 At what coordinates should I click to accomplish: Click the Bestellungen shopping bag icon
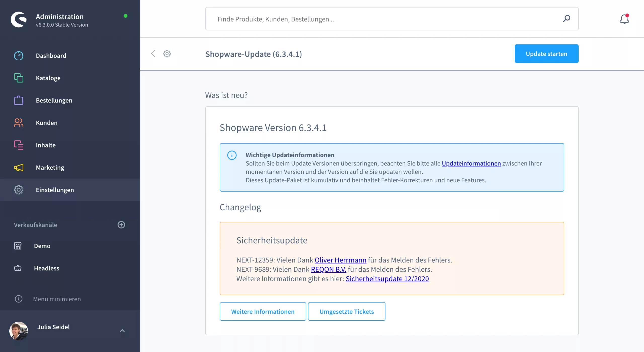coord(19,100)
